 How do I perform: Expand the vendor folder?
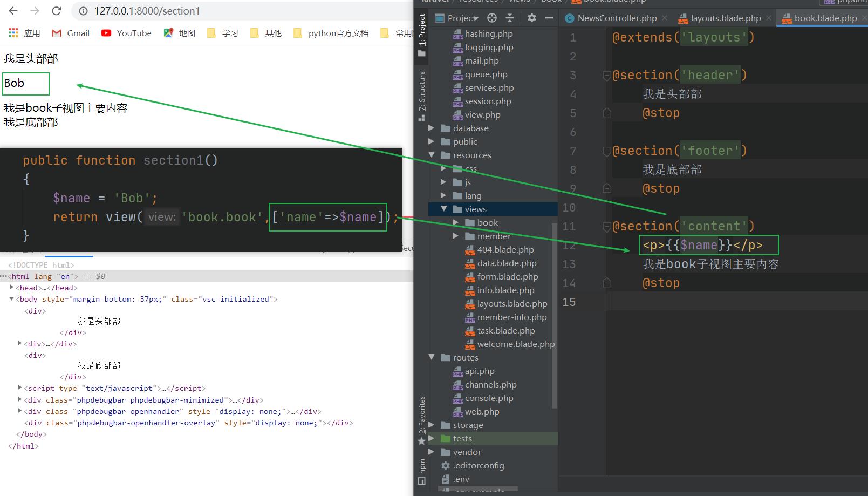click(431, 452)
